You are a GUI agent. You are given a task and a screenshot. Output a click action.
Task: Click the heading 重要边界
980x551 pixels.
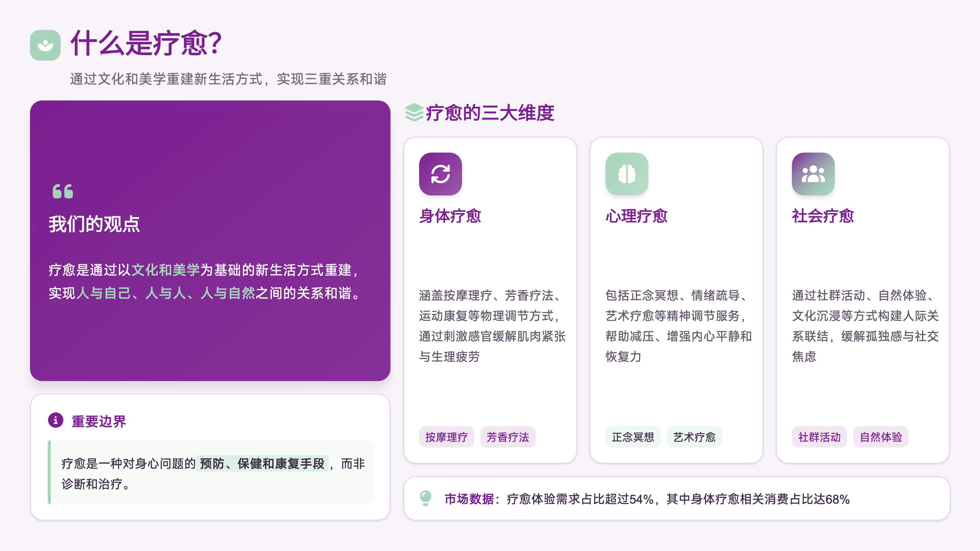tap(99, 421)
